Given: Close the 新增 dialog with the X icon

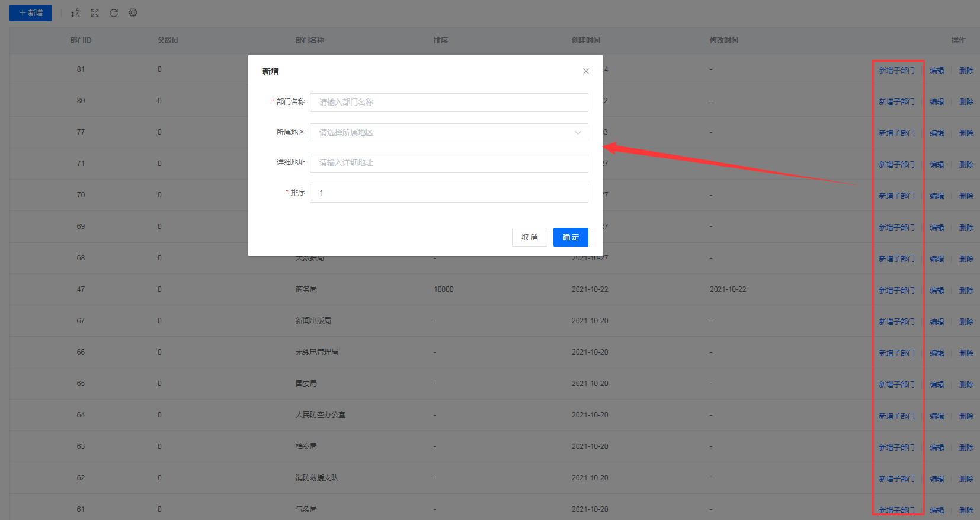Looking at the screenshot, I should (x=586, y=71).
